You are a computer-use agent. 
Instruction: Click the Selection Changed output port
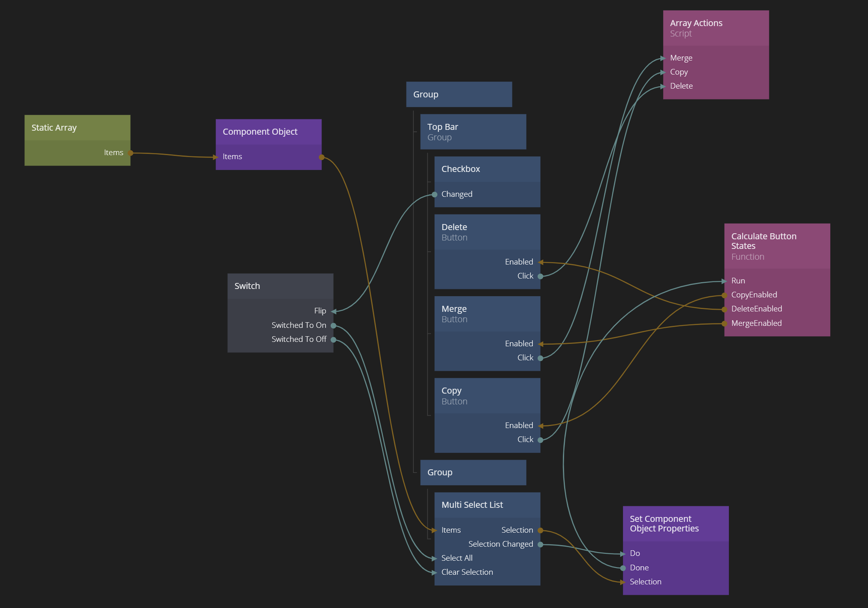(540, 545)
